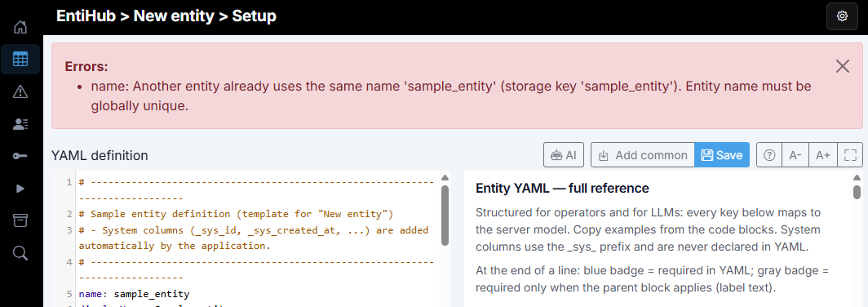Image resolution: width=868 pixels, height=307 pixels.
Task: Open the settings gear button at the top right
Action: (x=842, y=16)
